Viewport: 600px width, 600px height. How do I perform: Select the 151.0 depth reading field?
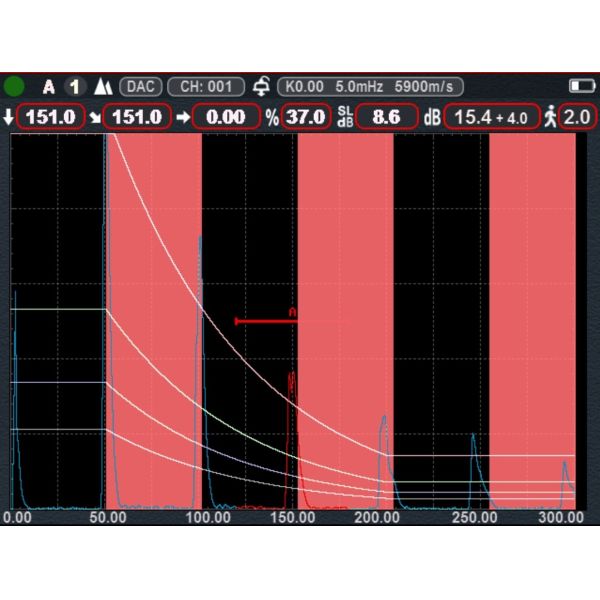50,117
